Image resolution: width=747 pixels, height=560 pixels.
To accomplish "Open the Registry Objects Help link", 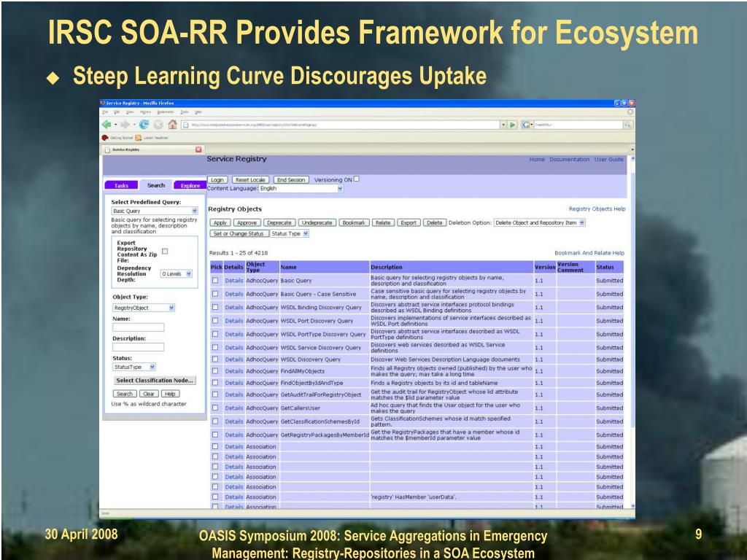I will [597, 209].
